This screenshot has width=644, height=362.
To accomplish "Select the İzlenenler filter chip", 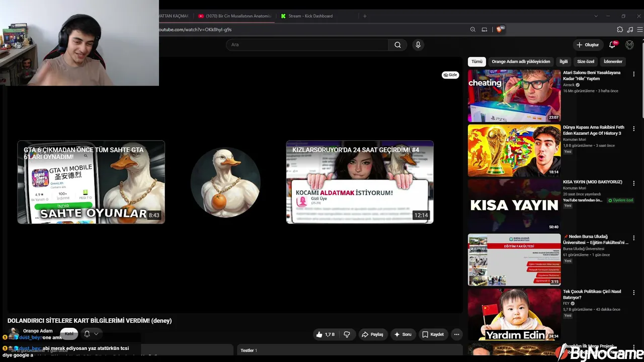I will (613, 61).
